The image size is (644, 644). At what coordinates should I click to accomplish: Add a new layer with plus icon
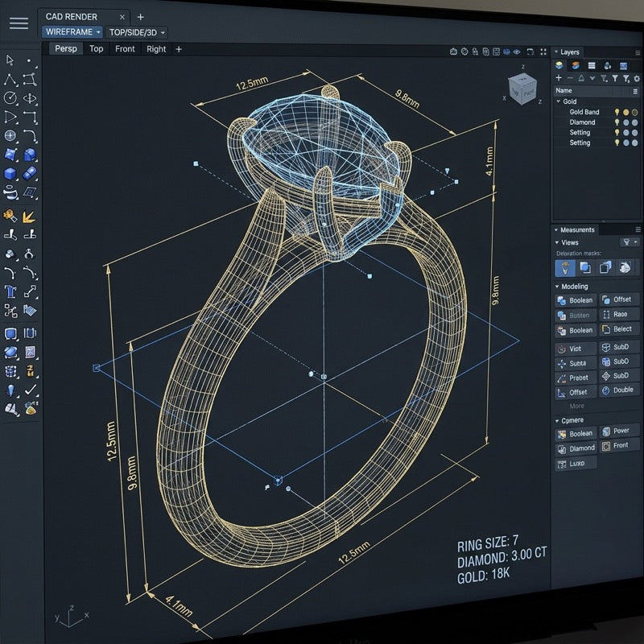click(x=559, y=77)
